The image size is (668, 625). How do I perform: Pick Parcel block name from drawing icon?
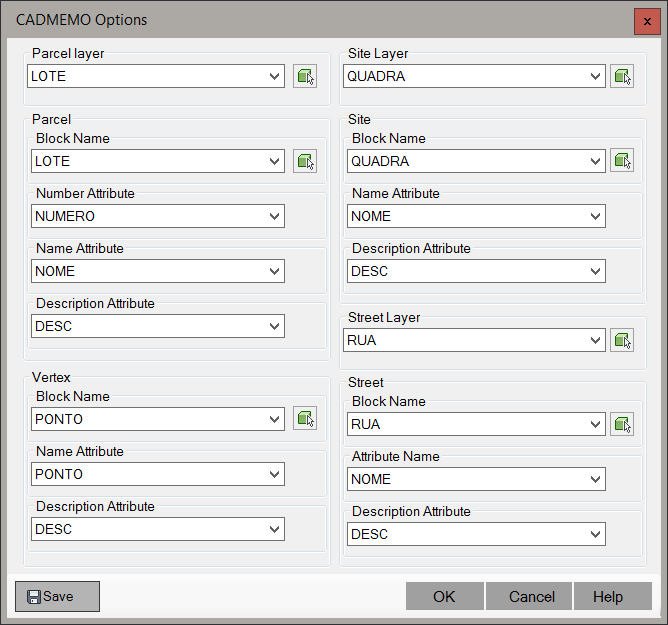pyautogui.click(x=305, y=161)
